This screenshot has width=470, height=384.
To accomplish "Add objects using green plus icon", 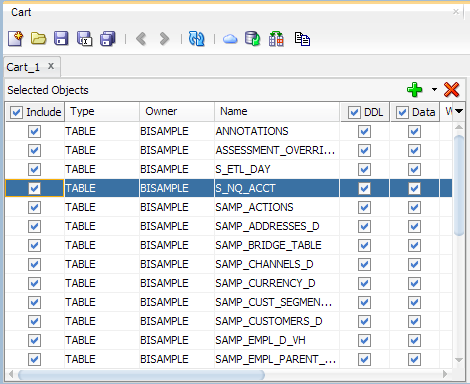I will pos(415,90).
